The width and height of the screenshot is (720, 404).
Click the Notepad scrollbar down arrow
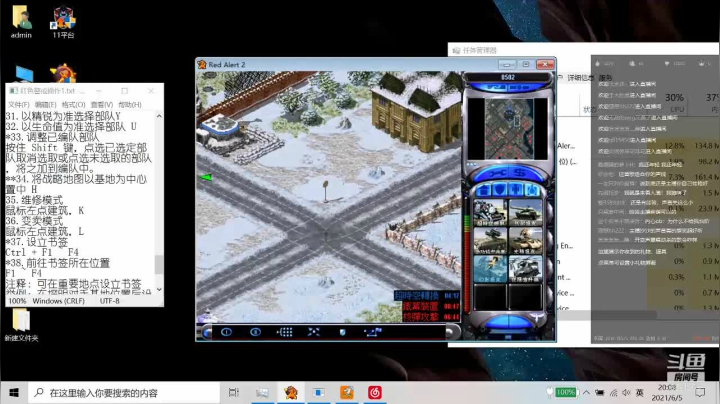(x=159, y=290)
